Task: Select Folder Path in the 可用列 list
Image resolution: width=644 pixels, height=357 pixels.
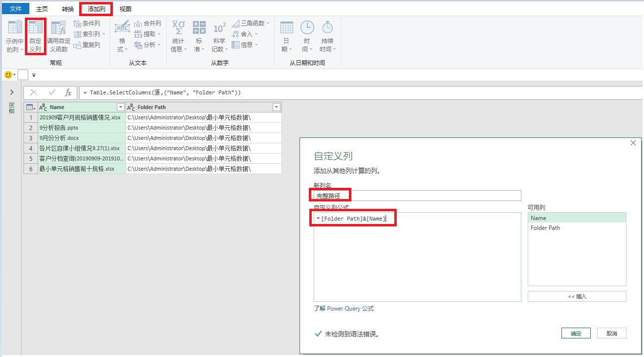Action: 545,227
